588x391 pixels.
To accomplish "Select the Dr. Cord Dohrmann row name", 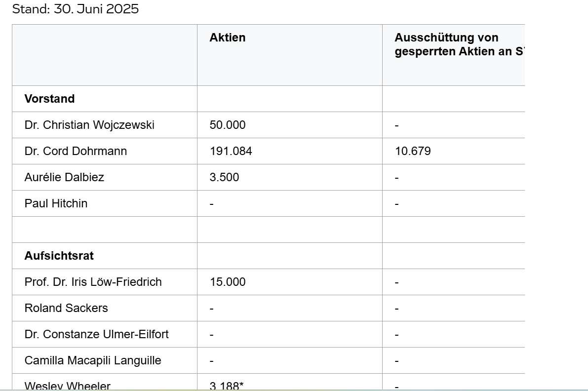I will coord(76,151).
